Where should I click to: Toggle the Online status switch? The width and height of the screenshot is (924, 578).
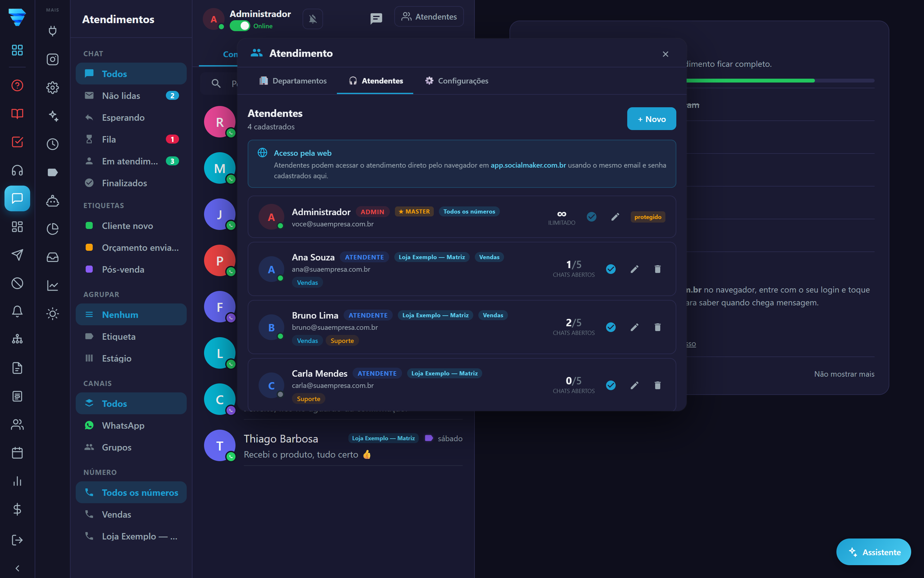(x=240, y=26)
